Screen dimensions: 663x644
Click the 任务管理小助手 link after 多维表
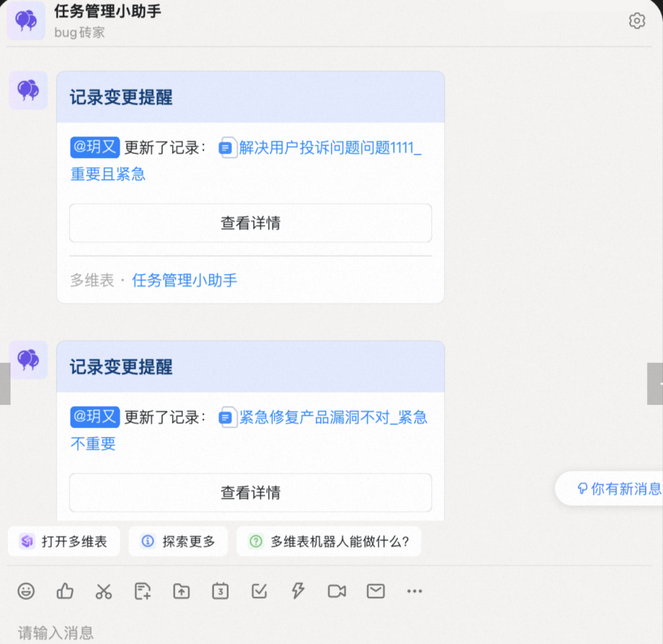click(x=185, y=280)
